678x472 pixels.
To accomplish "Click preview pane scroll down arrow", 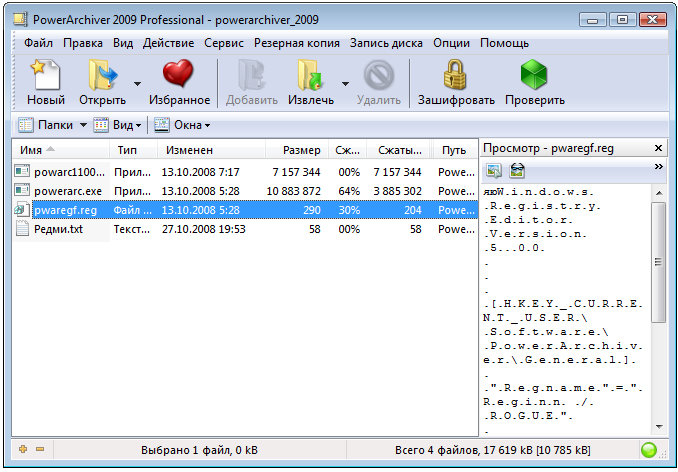I will [658, 427].
